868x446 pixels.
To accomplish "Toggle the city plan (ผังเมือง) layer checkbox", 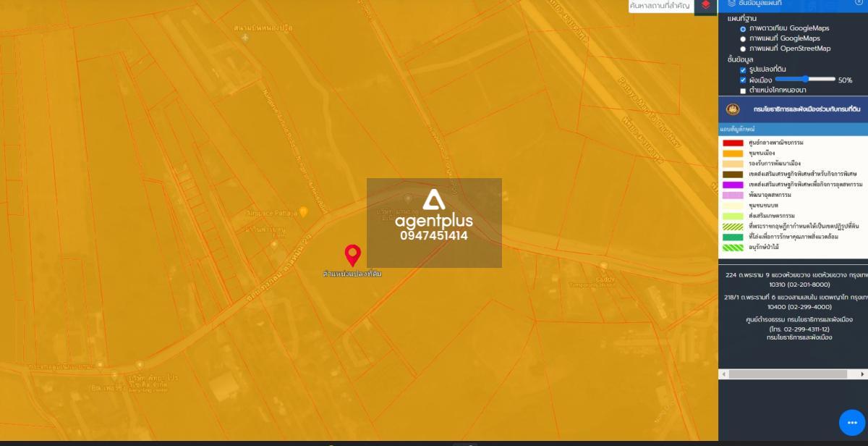I will 743,80.
